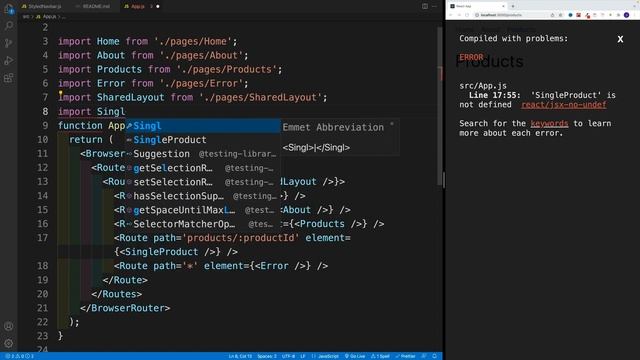Close the Emmet Abbreviation details pane

pyautogui.click(x=392, y=124)
